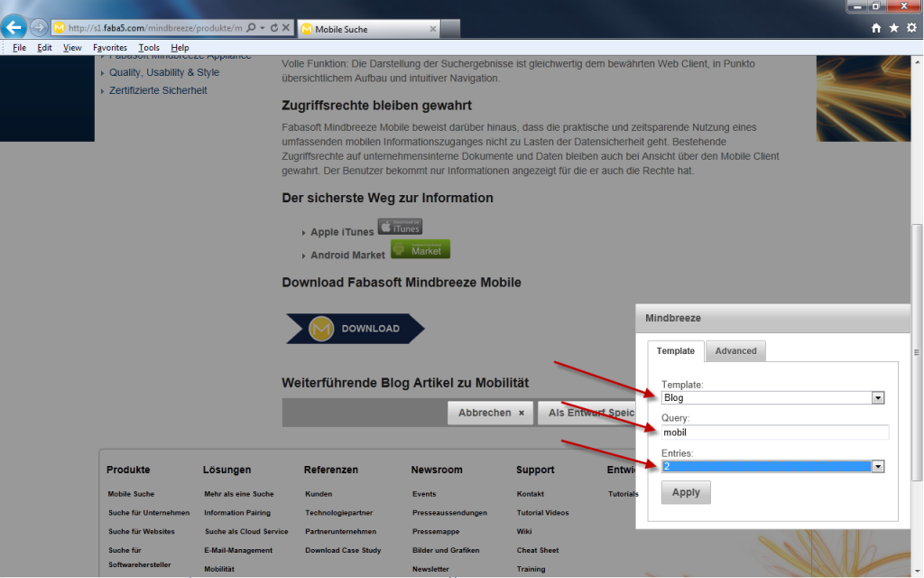The image size is (924, 578).
Task: Click the search magnifier in address bar
Action: (x=251, y=28)
